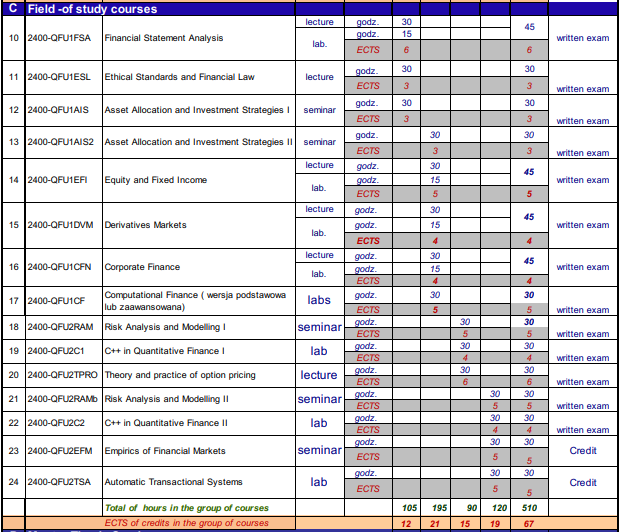
Task: Select Asset Allocation and Investment Strategies I
Action: [197, 110]
